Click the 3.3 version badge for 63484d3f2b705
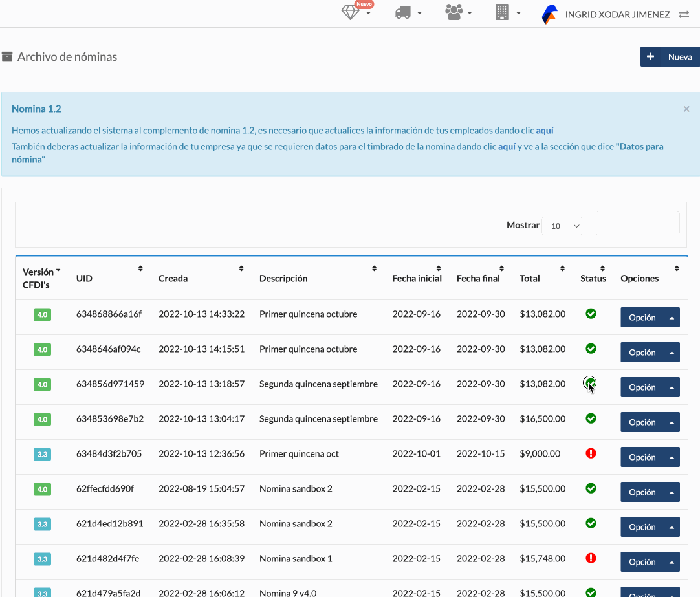Viewport: 700px width, 597px height. [43, 454]
